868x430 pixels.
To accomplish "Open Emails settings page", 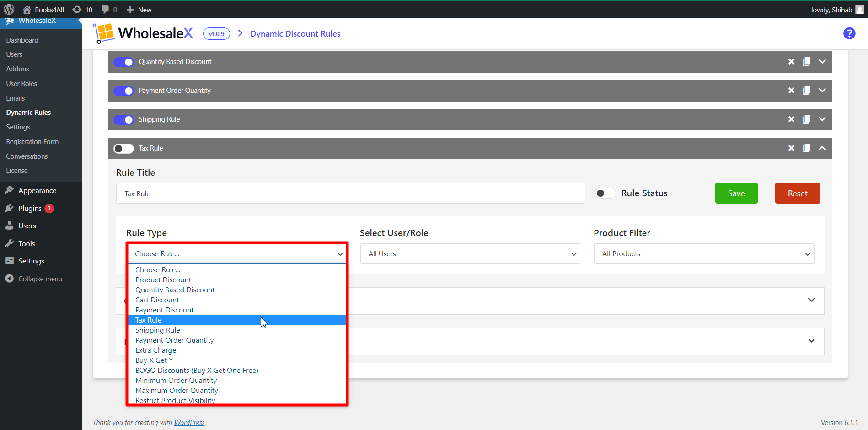I will [16, 98].
